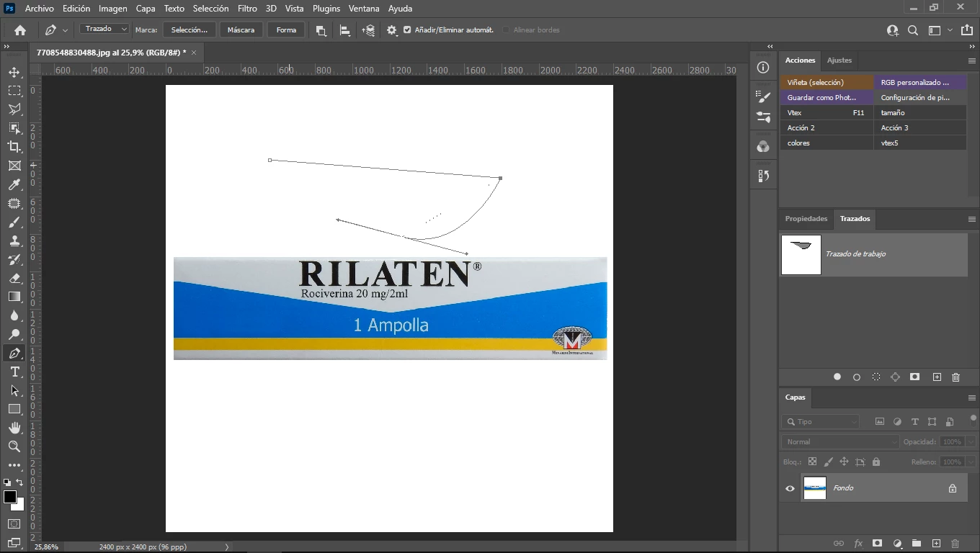Image resolution: width=980 pixels, height=553 pixels.
Task: Toggle pixel layer filter in Capas
Action: click(x=880, y=422)
